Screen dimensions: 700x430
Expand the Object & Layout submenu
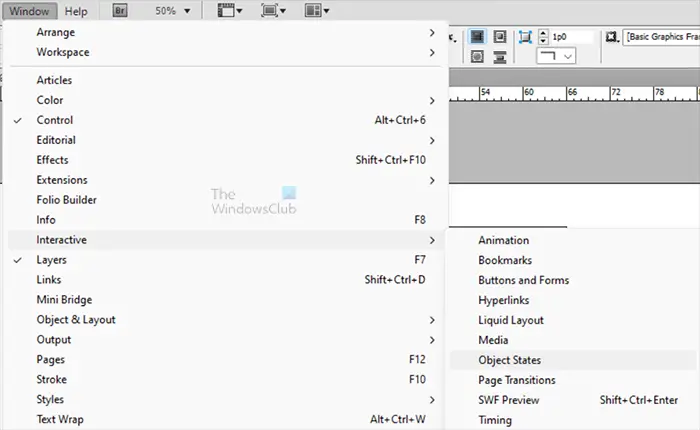226,320
